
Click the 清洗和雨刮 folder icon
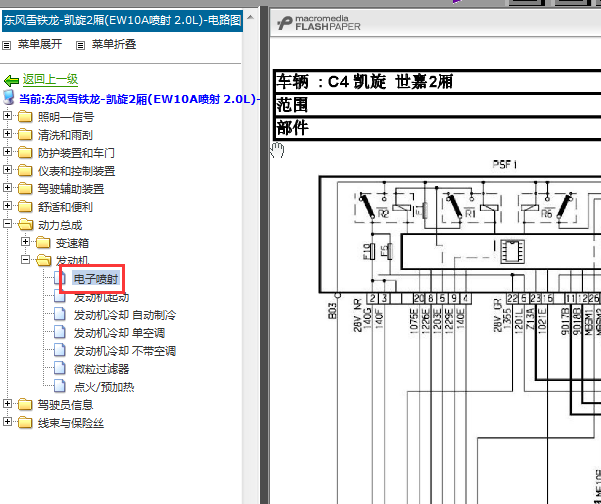point(25,135)
